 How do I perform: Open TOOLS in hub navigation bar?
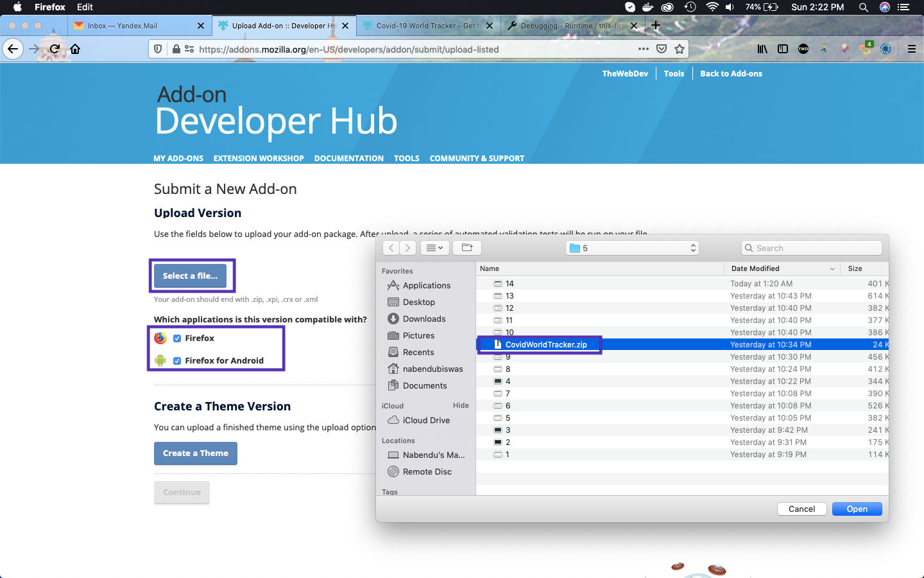point(407,158)
